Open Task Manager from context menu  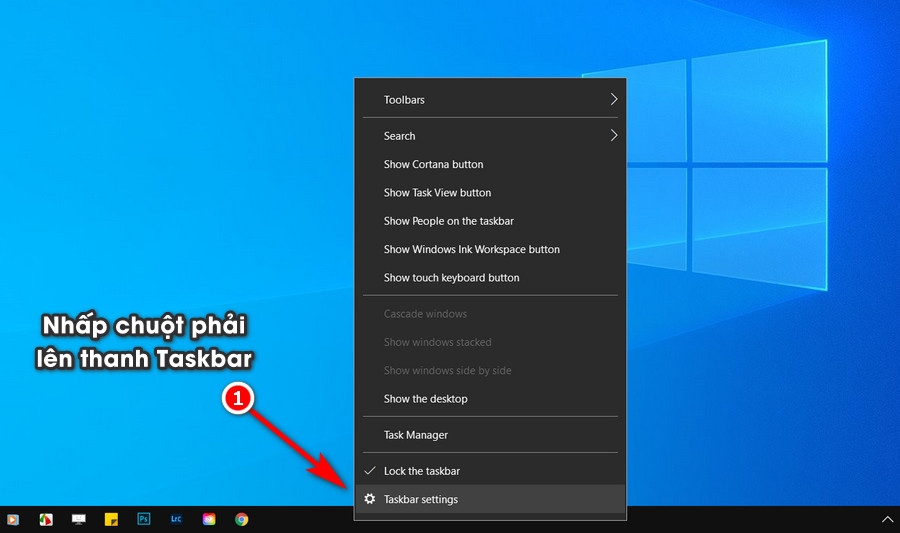[x=490, y=435]
